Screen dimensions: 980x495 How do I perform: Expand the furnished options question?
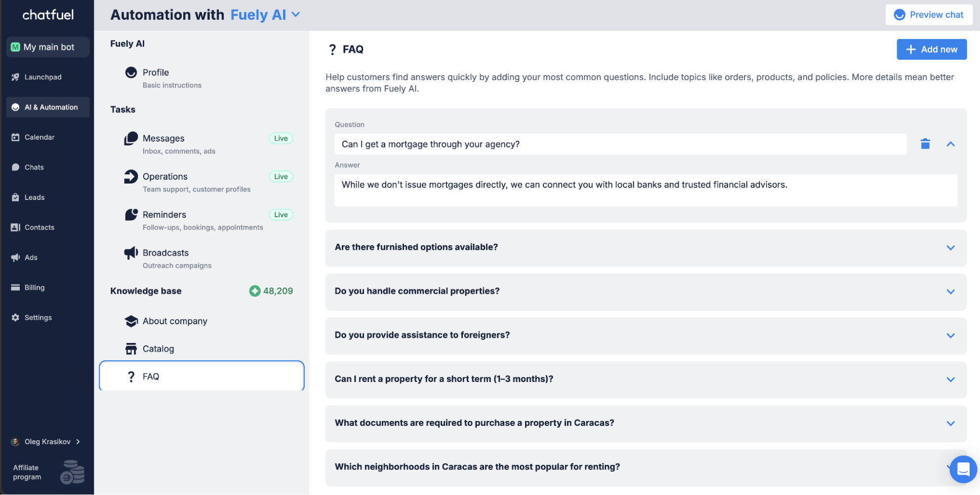pos(951,248)
